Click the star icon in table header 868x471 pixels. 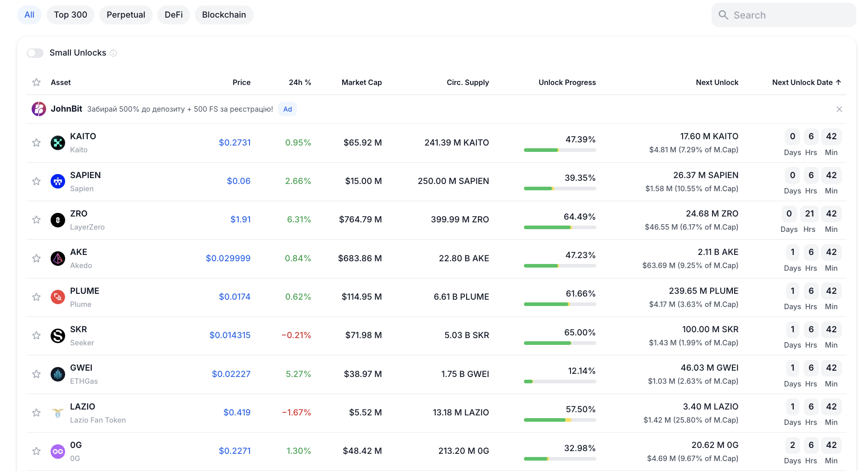click(x=37, y=82)
